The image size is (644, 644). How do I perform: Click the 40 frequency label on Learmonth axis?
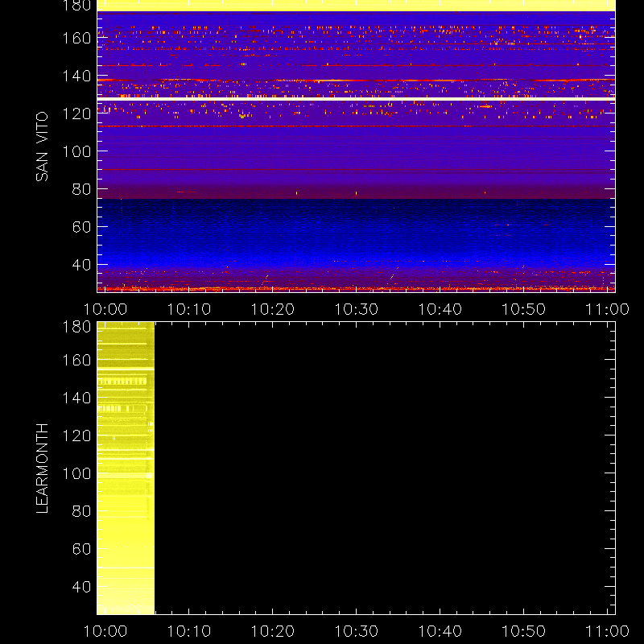pos(81,587)
